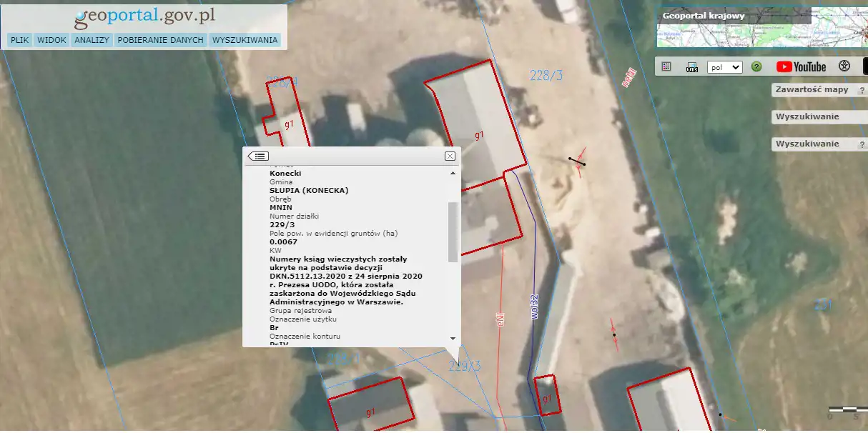This screenshot has height=433, width=868.
Task: Open the map legend icon
Action: [666, 66]
